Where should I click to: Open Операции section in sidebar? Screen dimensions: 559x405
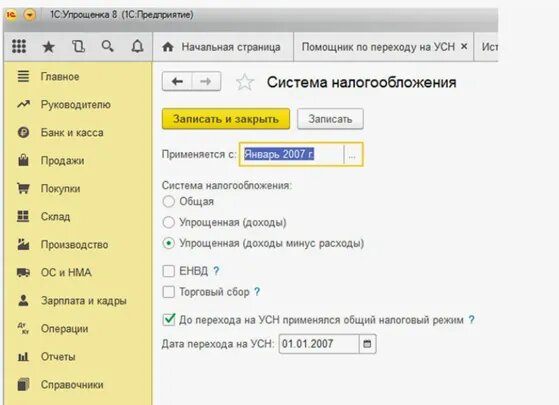tap(78, 329)
